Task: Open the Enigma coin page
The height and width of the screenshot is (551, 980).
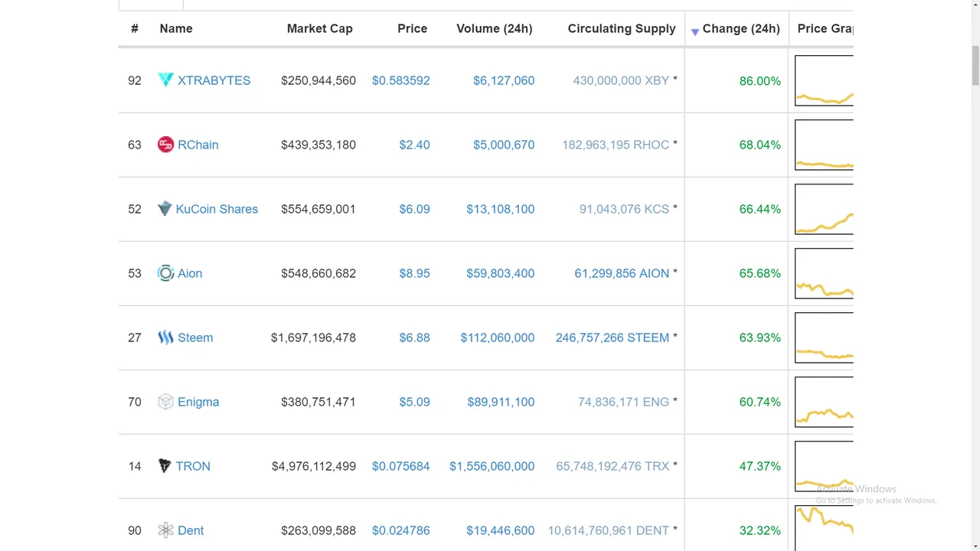Action: [198, 402]
